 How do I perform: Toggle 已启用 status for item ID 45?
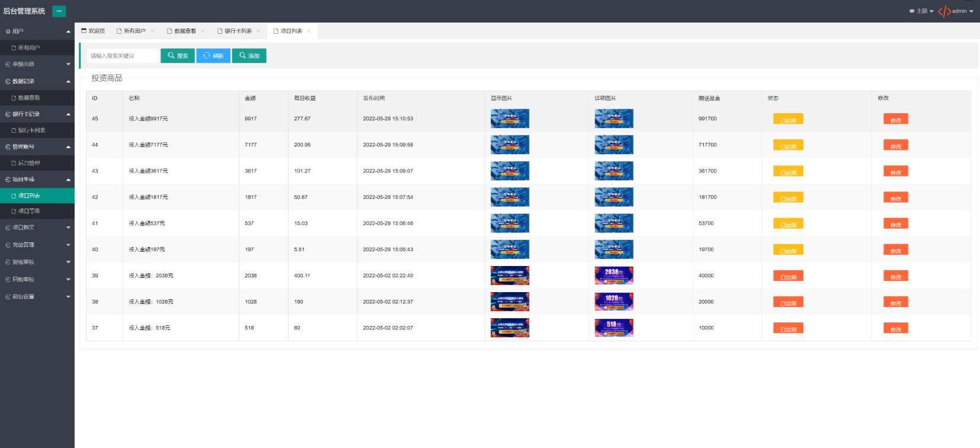tap(788, 119)
